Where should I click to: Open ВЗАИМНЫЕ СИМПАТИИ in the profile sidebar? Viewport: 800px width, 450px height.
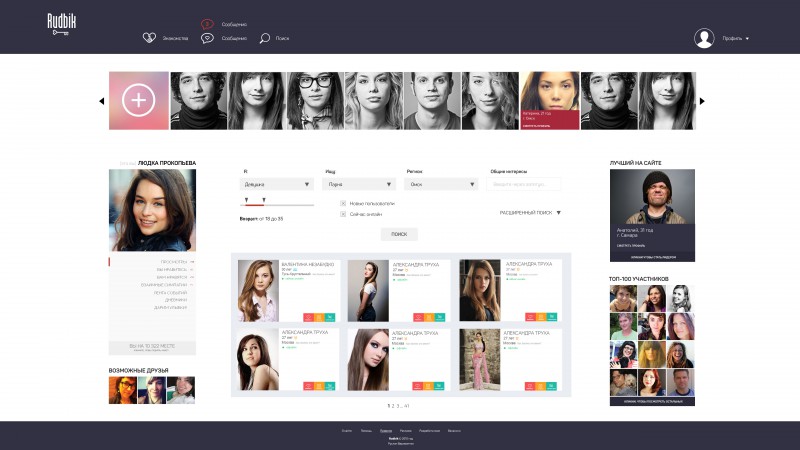pyautogui.click(x=164, y=285)
